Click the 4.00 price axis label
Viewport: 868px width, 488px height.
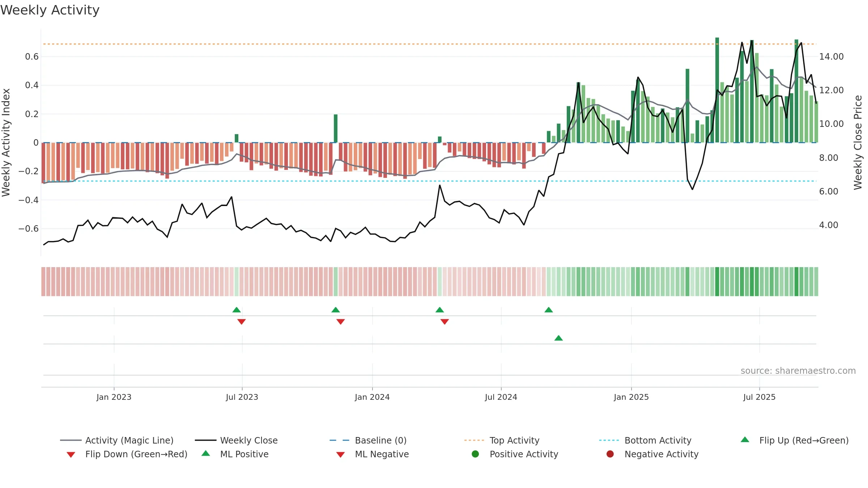point(829,225)
